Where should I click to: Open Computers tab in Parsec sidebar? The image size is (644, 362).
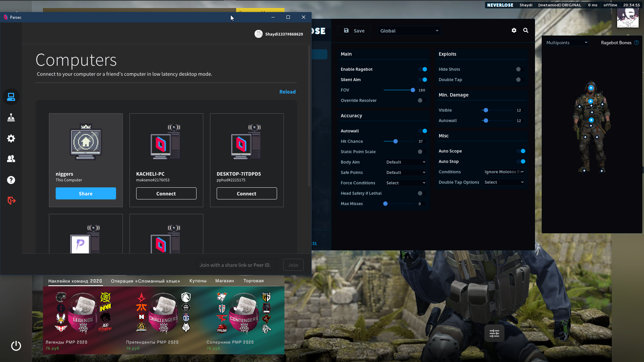point(11,97)
